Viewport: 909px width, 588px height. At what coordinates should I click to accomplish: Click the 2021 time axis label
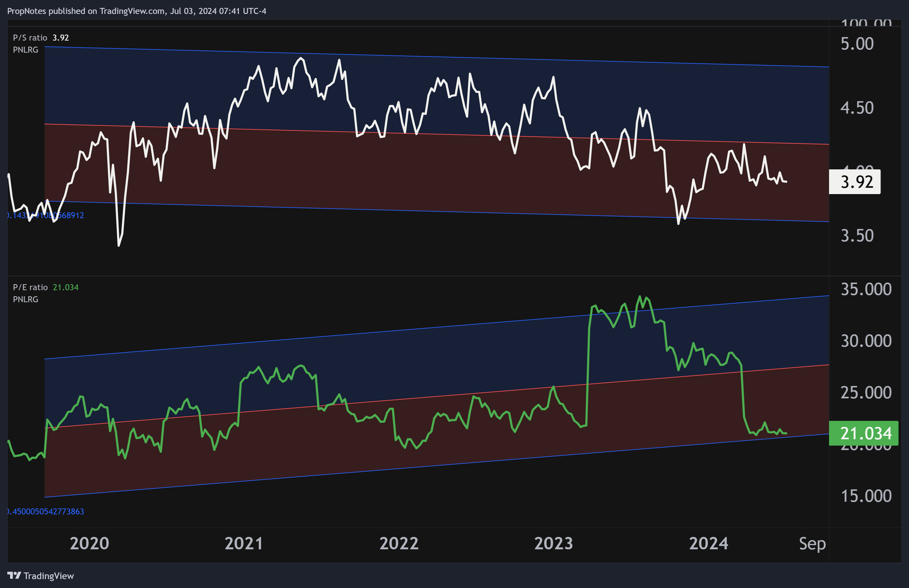244,543
